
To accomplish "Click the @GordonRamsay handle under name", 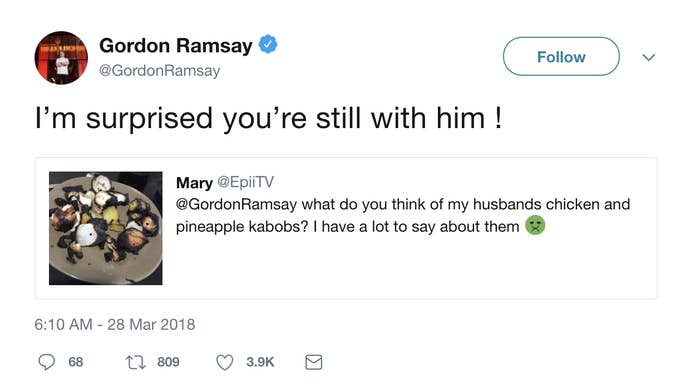I will click(x=159, y=71).
